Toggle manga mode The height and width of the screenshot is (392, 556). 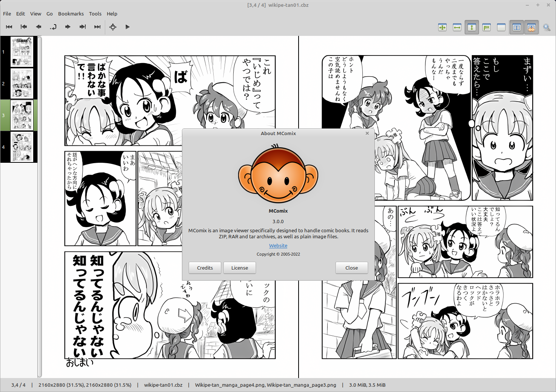pos(531,27)
